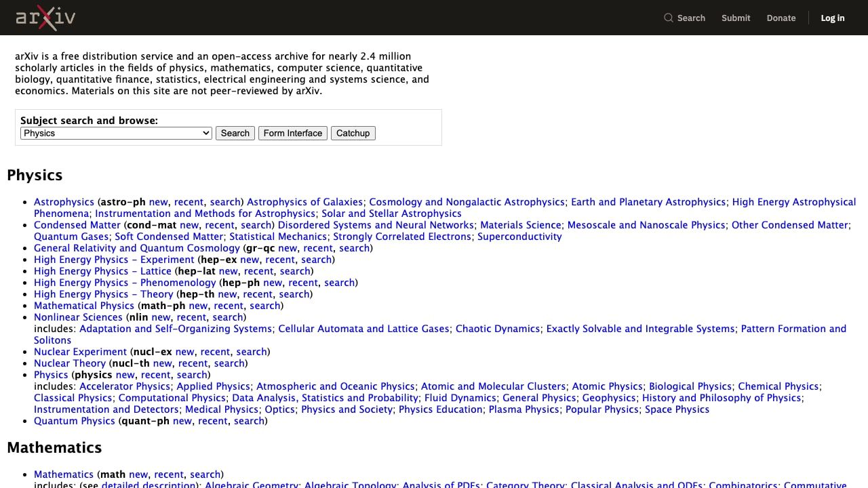This screenshot has height=488, width=868.
Task: Click the arXiv logo in header
Action: tap(45, 18)
